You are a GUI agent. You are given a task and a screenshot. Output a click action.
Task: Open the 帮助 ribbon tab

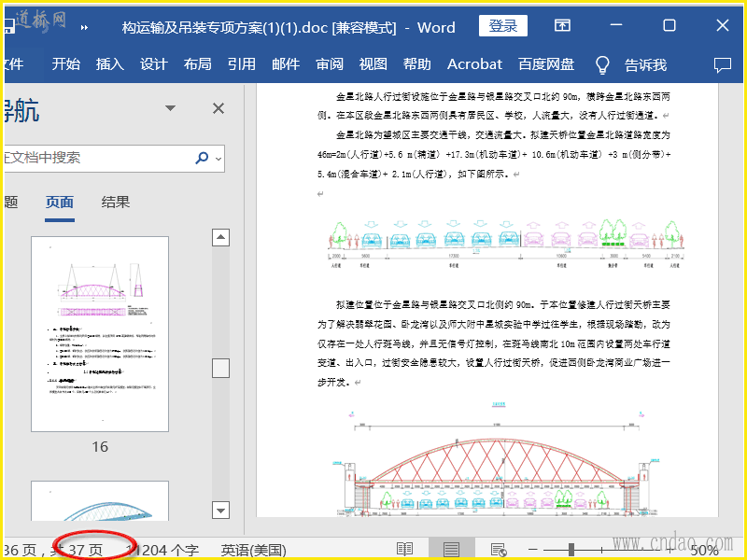416,63
